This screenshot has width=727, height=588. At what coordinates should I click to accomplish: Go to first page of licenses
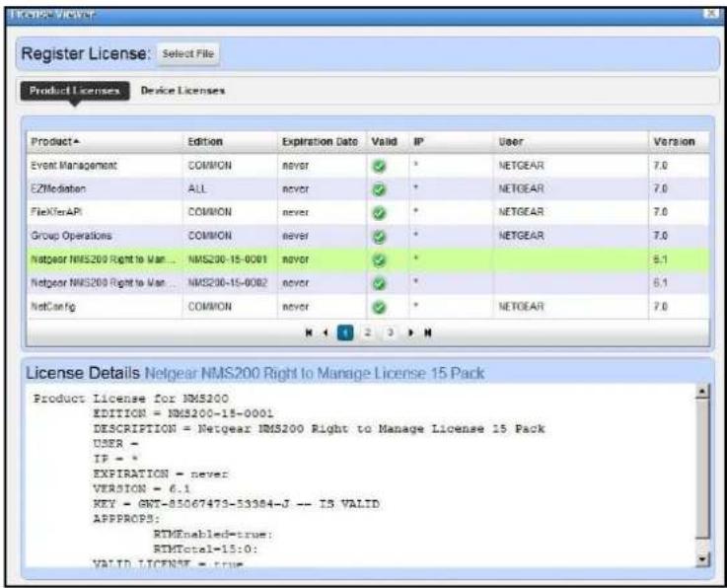coord(309,332)
